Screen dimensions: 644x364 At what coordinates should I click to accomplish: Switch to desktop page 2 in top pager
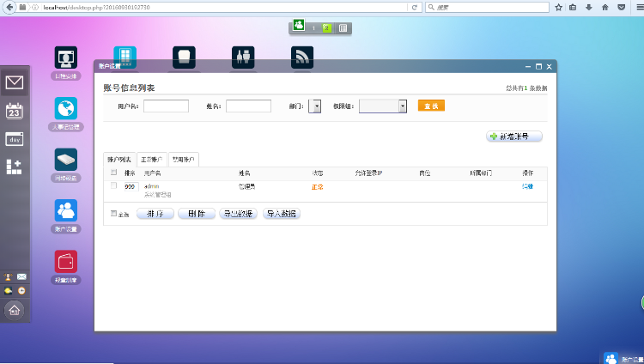click(x=326, y=28)
